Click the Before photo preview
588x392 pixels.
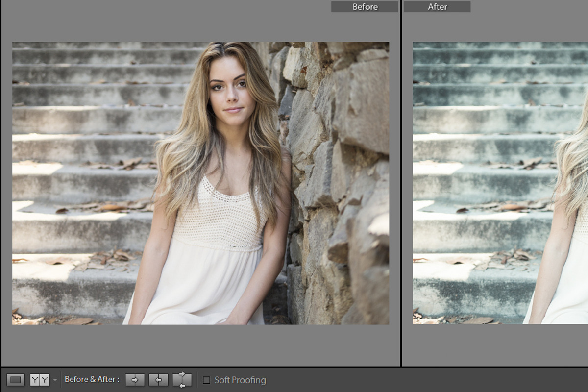click(x=201, y=183)
